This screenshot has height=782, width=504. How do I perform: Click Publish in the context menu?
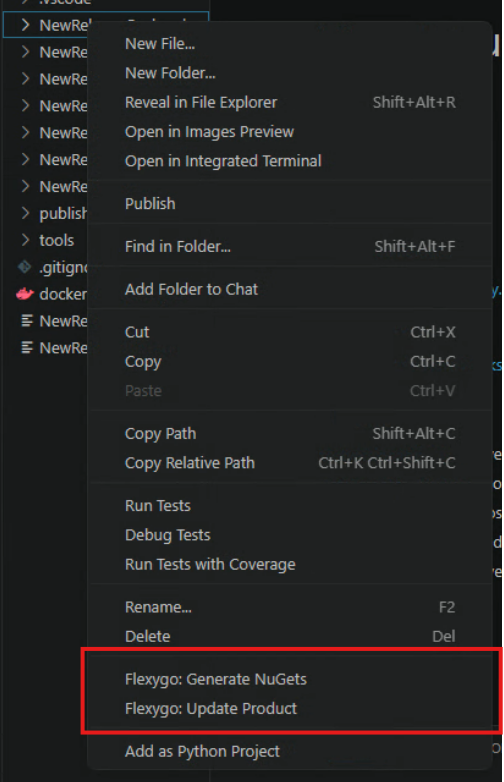(150, 203)
